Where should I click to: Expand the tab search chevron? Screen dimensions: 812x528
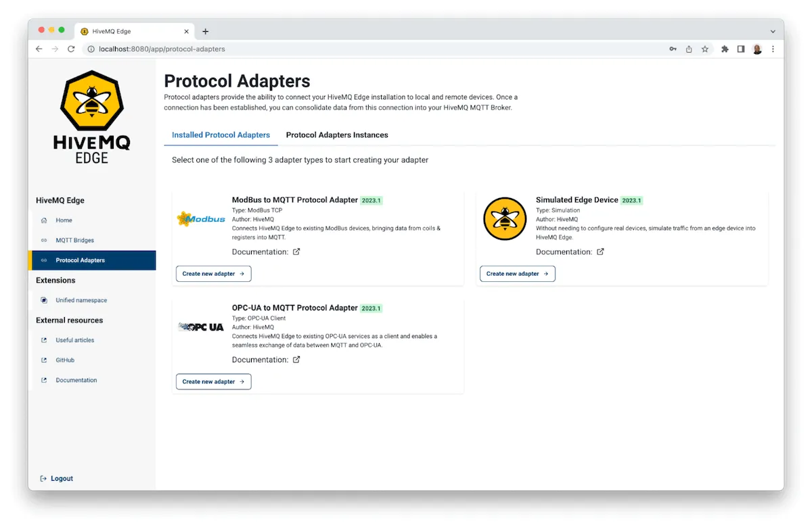tap(773, 31)
